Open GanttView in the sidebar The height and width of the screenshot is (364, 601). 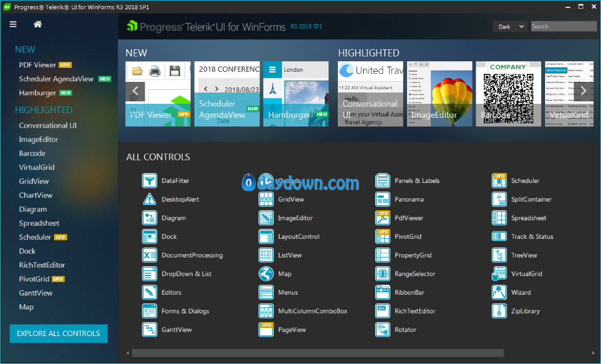tap(35, 293)
